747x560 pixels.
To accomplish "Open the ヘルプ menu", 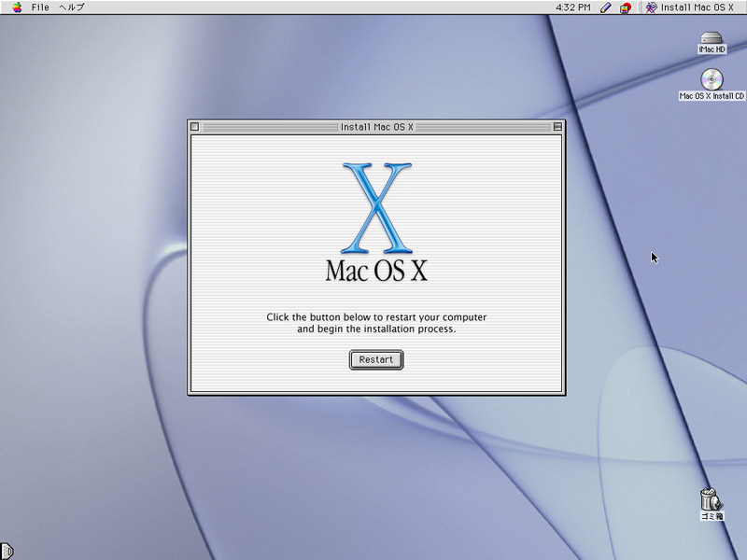I will pyautogui.click(x=72, y=7).
